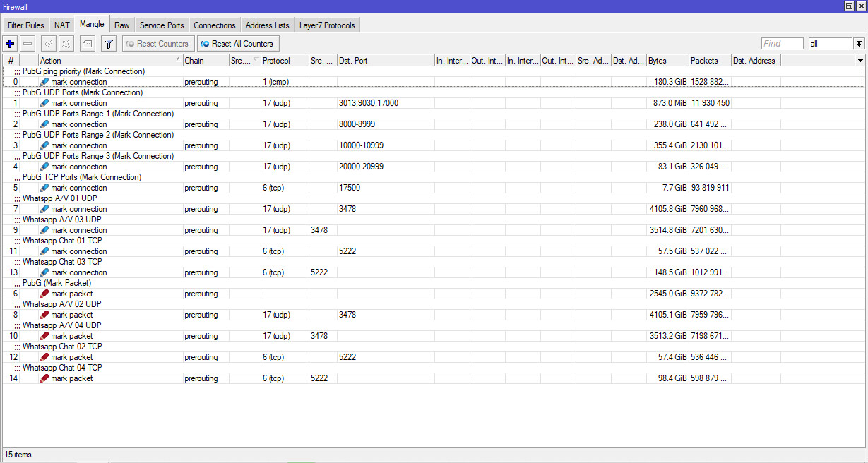Click the '1 (icmp)' protocol cell

coord(285,82)
